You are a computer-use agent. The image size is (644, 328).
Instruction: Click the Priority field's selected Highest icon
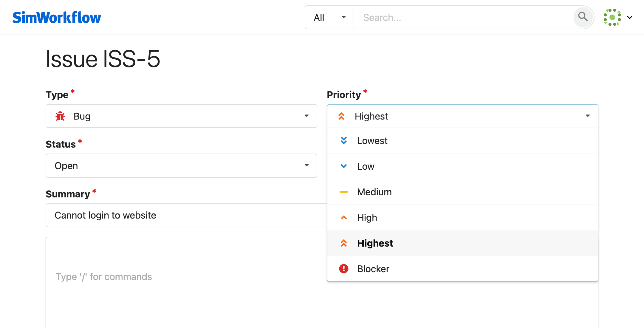(x=341, y=116)
